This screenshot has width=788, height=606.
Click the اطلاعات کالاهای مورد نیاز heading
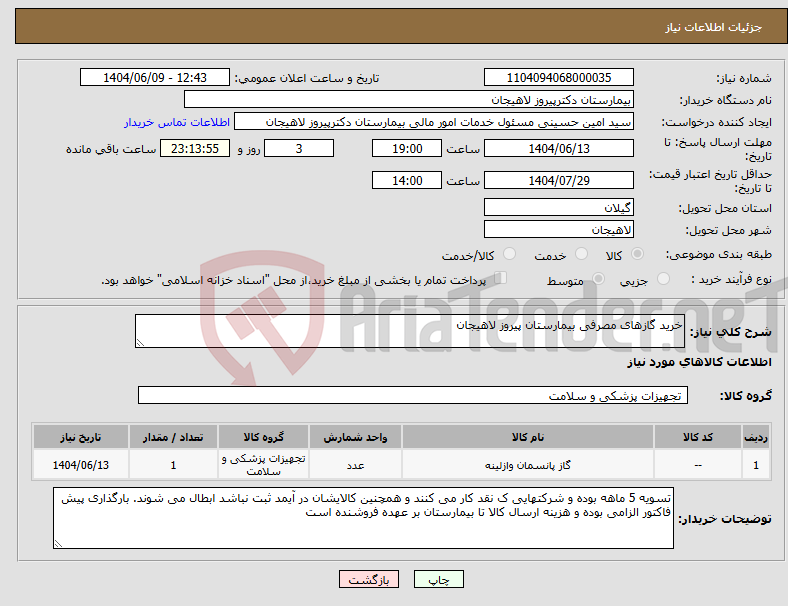(699, 362)
